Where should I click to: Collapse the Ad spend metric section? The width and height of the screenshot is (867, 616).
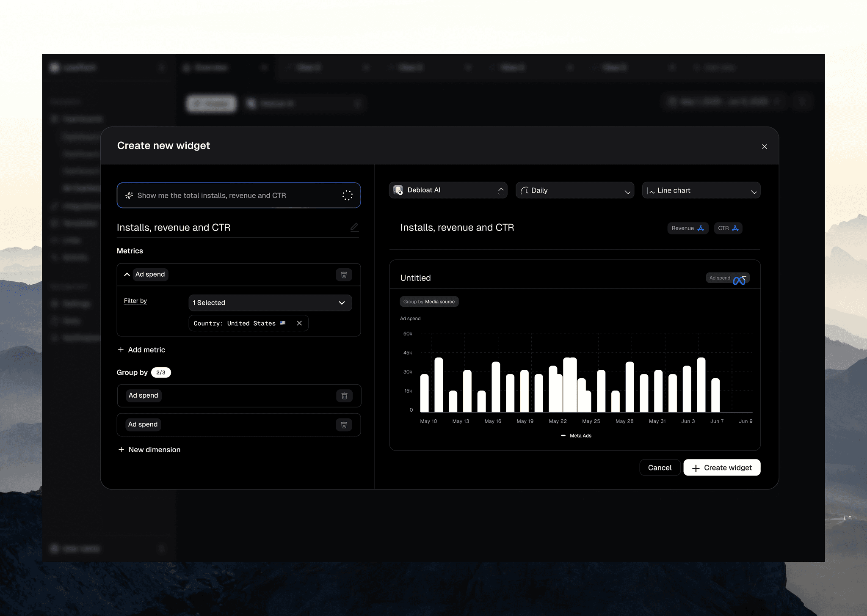coord(127,275)
